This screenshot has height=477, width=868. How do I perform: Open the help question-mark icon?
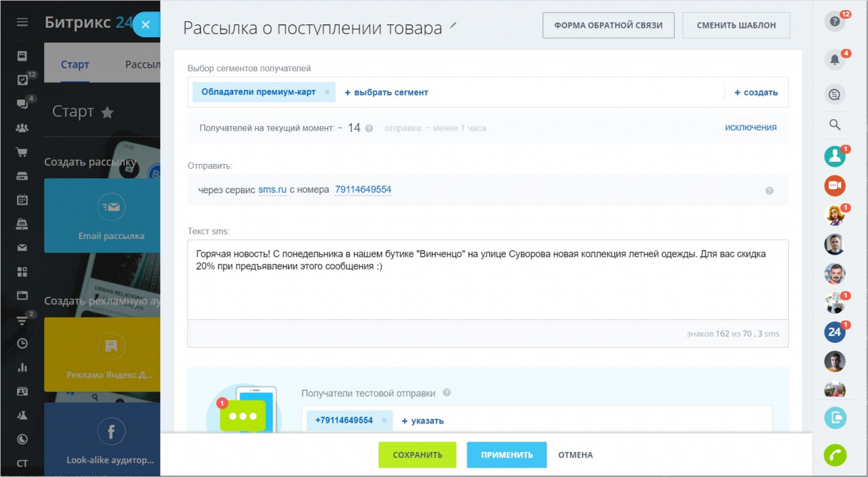click(833, 20)
